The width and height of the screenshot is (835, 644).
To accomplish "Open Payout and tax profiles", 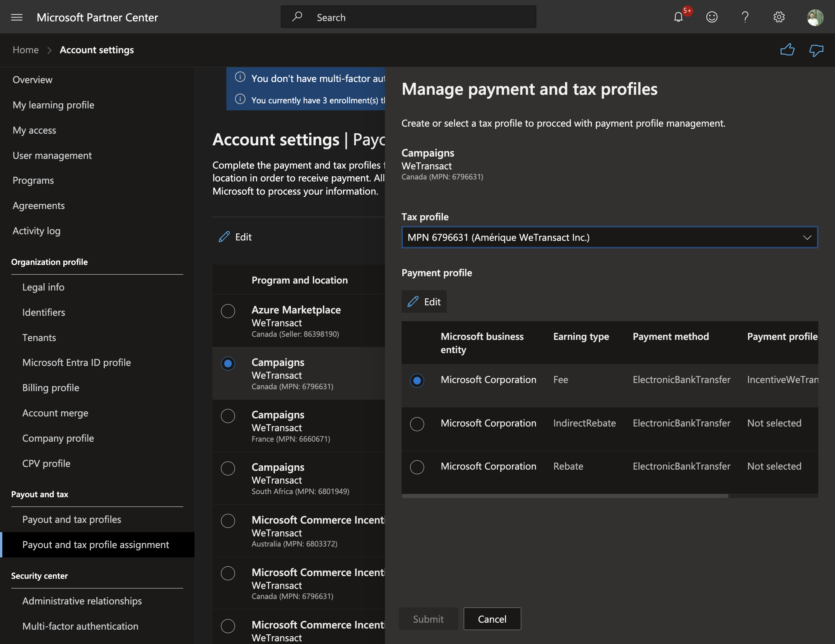I will pyautogui.click(x=72, y=519).
